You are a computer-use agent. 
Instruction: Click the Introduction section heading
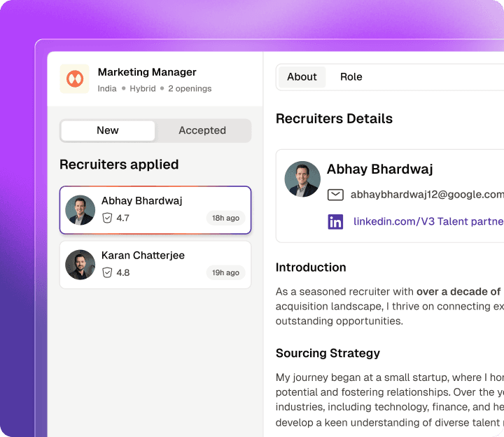[311, 268]
